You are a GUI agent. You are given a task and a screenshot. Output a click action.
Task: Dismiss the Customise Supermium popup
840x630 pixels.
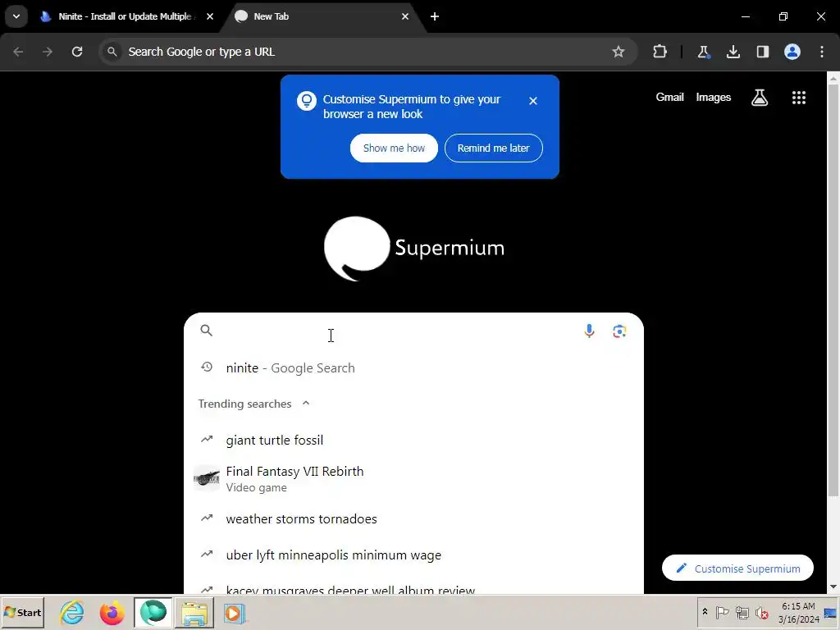coord(533,101)
